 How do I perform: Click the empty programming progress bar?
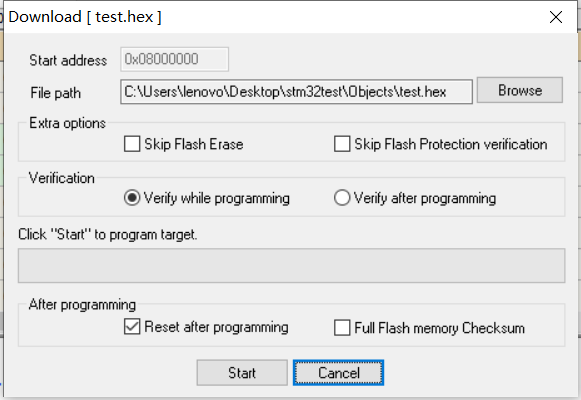292,266
